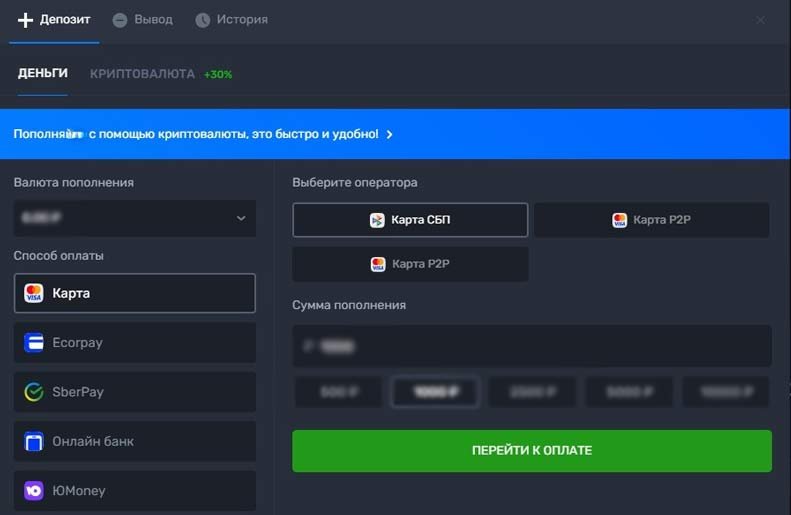Choose Карта P2P operator beside Карта СБП
This screenshot has height=515, width=791.
point(651,220)
